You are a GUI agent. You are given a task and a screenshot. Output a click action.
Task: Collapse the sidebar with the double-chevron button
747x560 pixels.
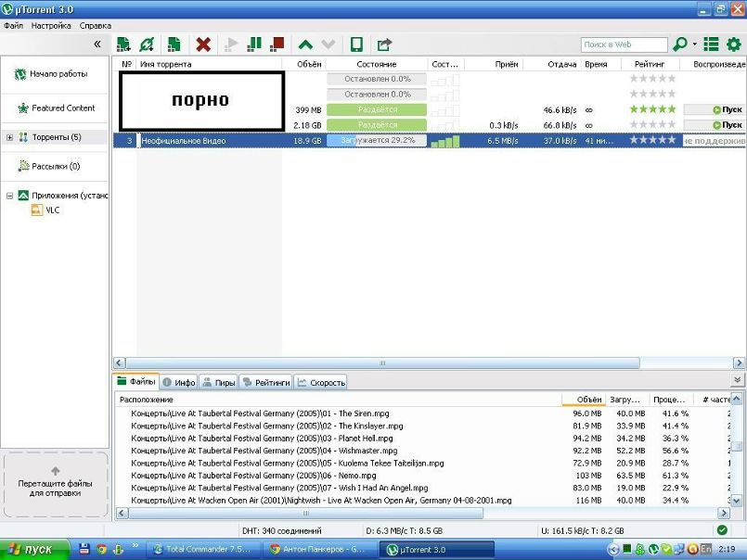coord(97,44)
